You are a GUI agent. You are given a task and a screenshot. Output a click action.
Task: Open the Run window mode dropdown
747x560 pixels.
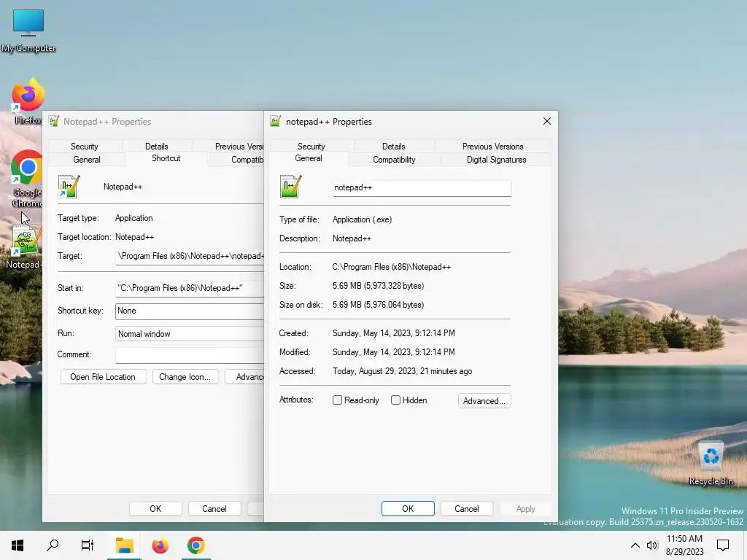point(190,334)
